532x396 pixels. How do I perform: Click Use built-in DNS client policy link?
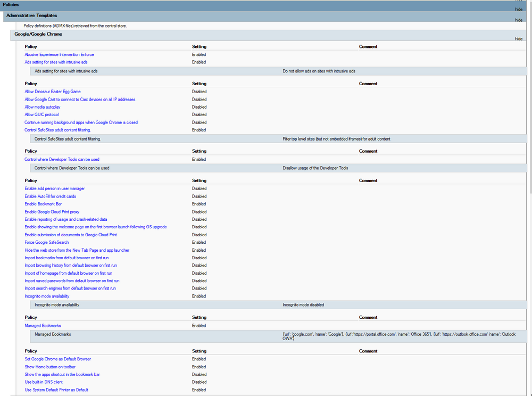(x=44, y=382)
